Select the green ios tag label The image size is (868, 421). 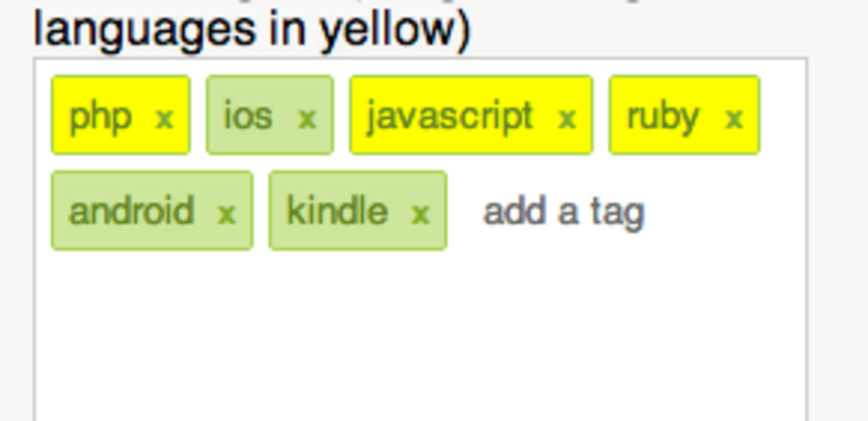tap(248, 116)
